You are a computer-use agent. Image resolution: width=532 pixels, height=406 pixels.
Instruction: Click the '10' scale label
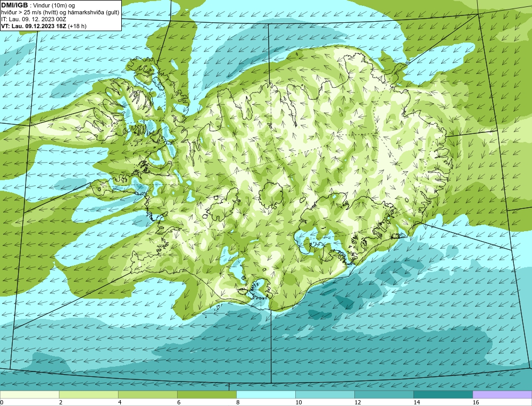(298, 402)
